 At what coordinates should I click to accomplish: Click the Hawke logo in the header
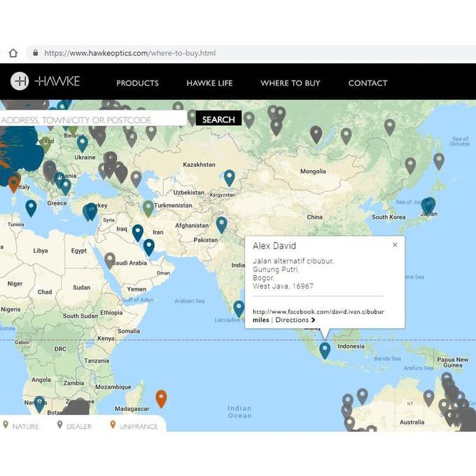[x=45, y=82]
